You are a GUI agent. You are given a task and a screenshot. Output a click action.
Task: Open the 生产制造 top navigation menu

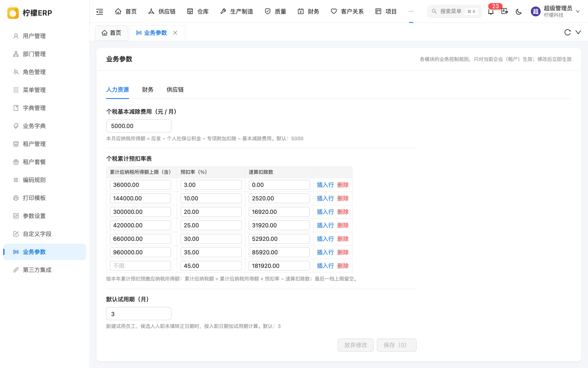[237, 11]
